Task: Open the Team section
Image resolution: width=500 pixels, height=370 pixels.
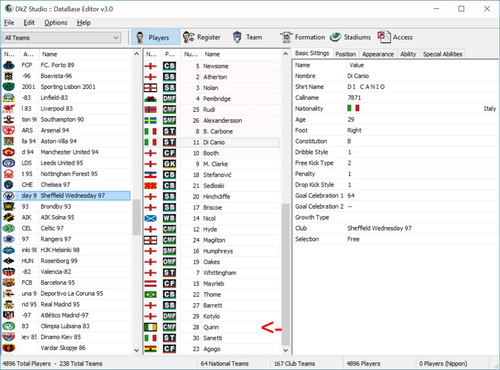Action: (247, 37)
